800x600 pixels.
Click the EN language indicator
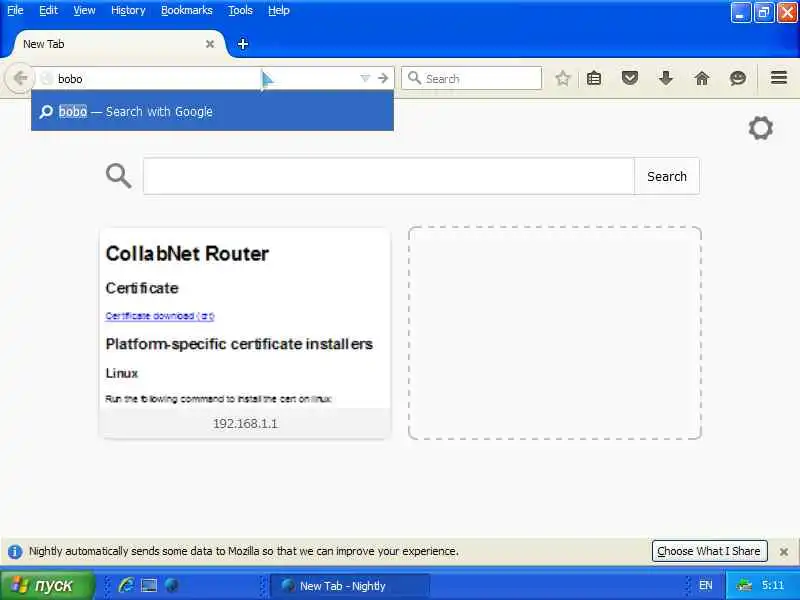click(705, 586)
